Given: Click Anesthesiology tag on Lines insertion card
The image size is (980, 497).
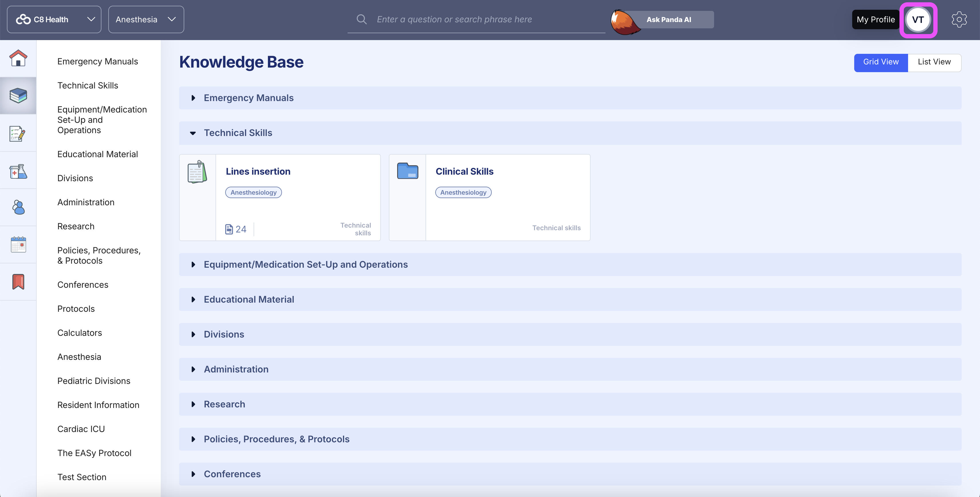Looking at the screenshot, I should [254, 192].
